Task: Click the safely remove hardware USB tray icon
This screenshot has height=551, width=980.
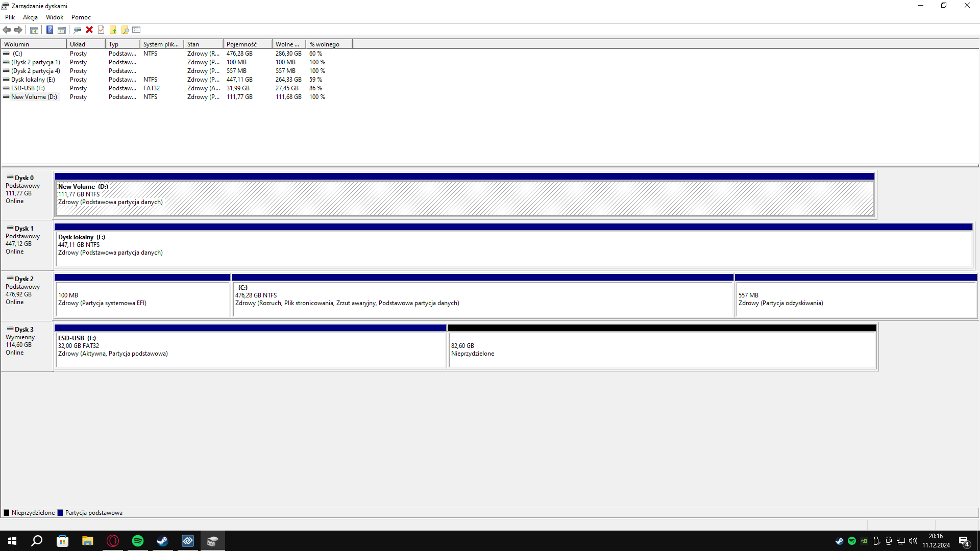Action: tap(876, 541)
